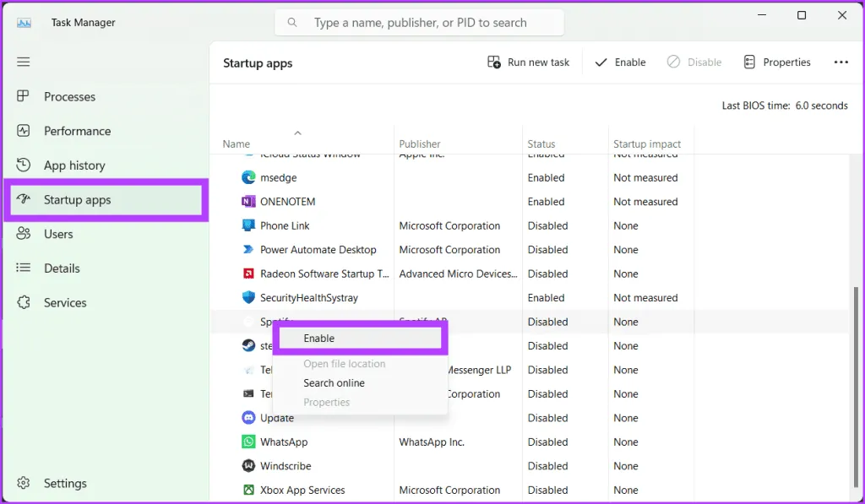
Task: Open Properties from the top toolbar
Action: coord(777,62)
